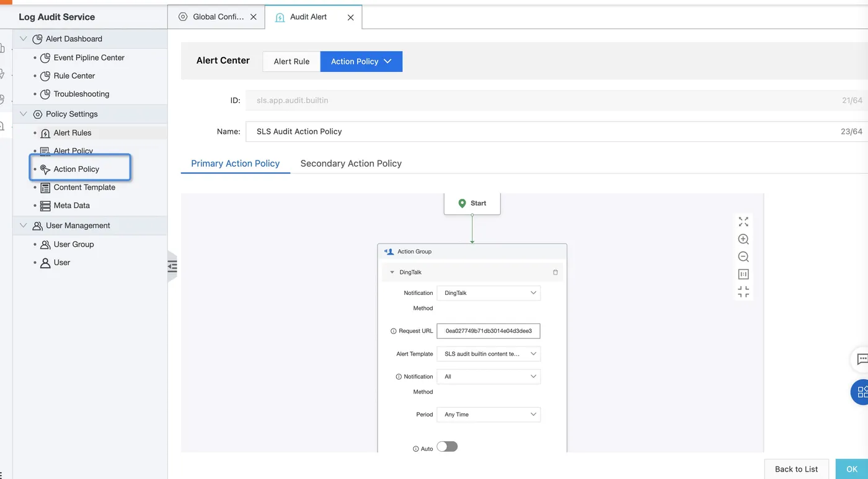Click the Request URL info icon

click(x=394, y=332)
